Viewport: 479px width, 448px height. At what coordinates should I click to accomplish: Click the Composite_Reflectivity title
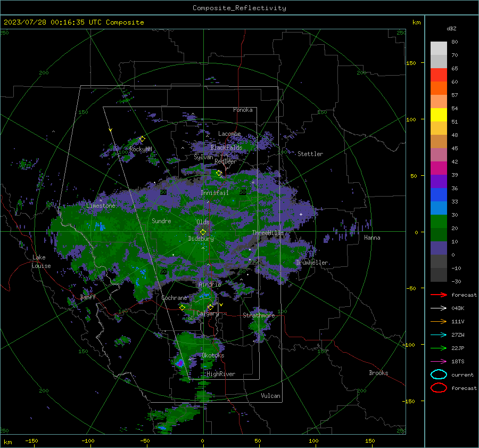(240, 8)
